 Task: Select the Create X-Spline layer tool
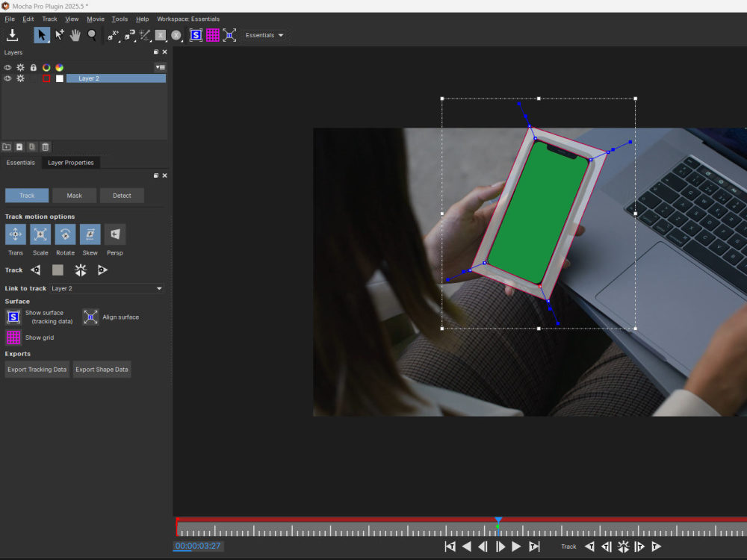click(x=113, y=35)
